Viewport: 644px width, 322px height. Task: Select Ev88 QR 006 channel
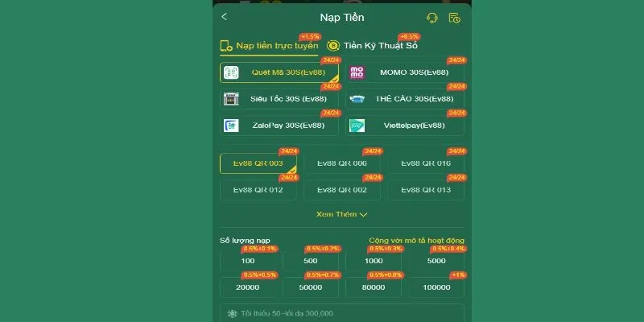click(x=342, y=163)
